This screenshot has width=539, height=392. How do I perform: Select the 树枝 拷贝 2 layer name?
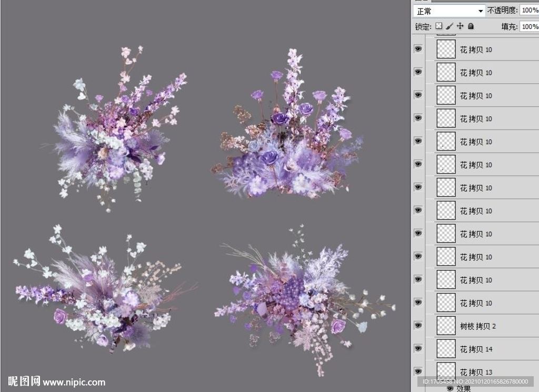coord(478,326)
